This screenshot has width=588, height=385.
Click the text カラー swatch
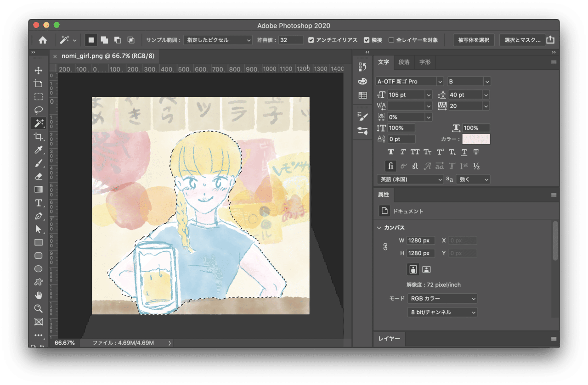pyautogui.click(x=476, y=139)
